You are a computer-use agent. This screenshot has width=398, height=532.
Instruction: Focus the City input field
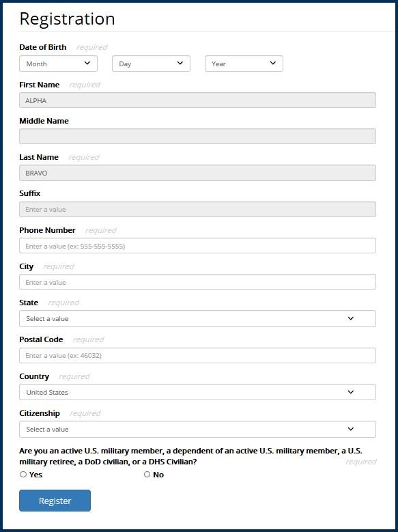(x=197, y=282)
